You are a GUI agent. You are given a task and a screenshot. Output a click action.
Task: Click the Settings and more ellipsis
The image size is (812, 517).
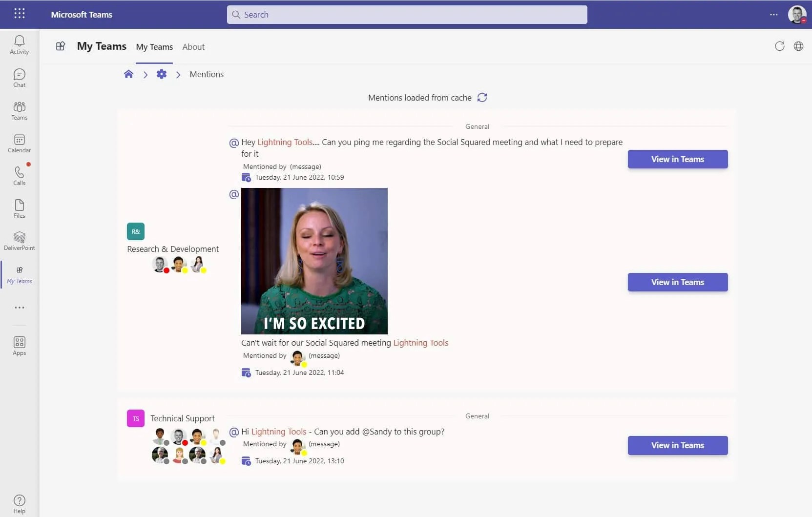pos(774,15)
